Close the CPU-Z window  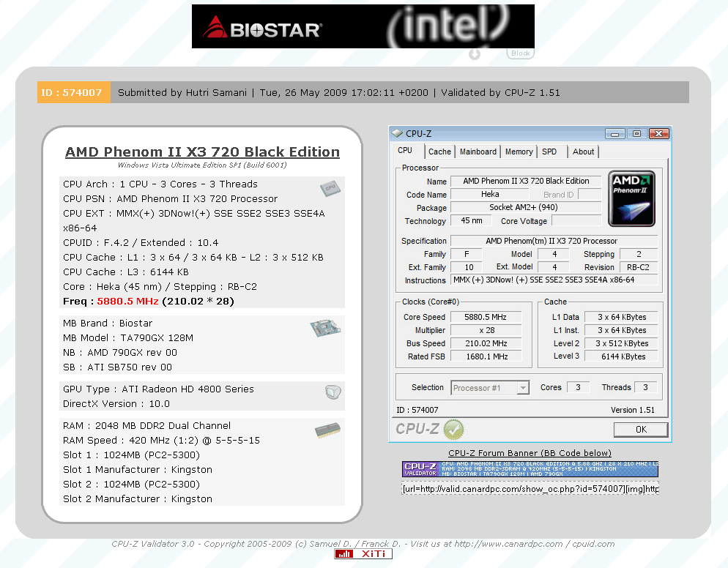pyautogui.click(x=659, y=134)
